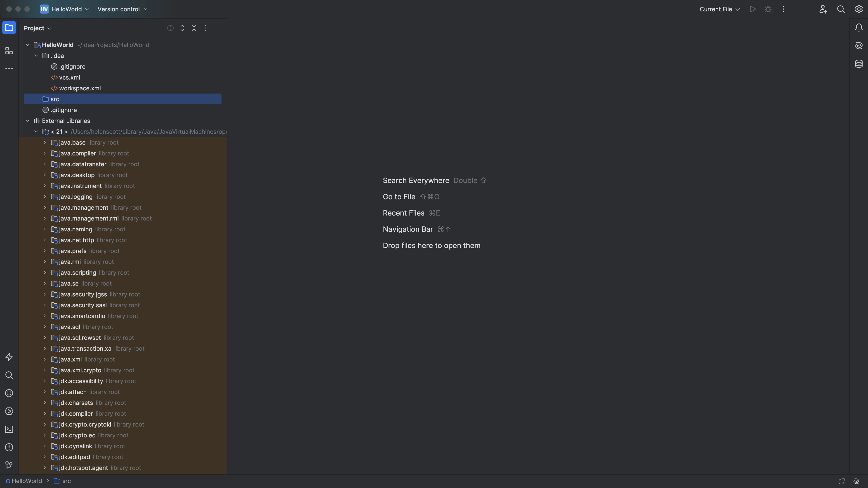This screenshot has width=868, height=488.
Task: Start debugging with the bug icon
Action: 768,9
